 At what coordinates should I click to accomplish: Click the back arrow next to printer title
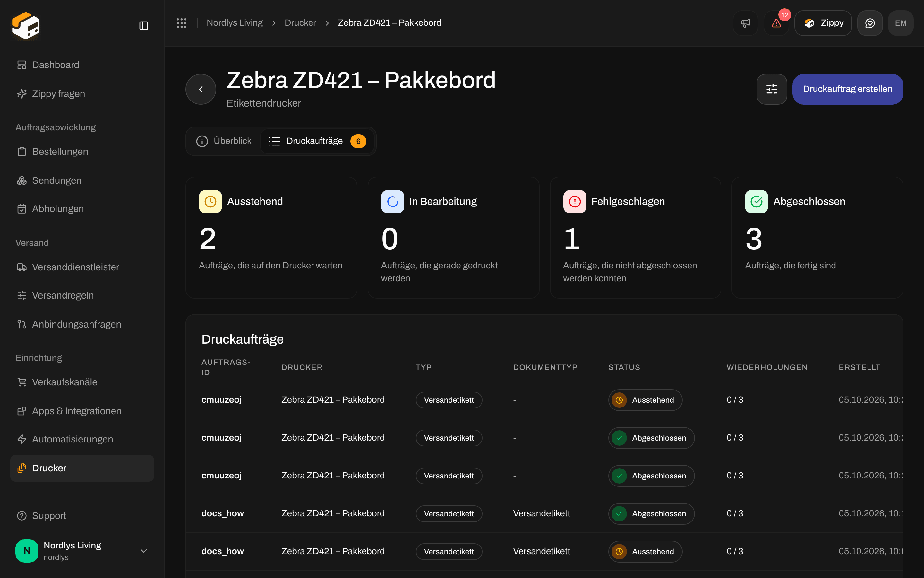tap(201, 89)
